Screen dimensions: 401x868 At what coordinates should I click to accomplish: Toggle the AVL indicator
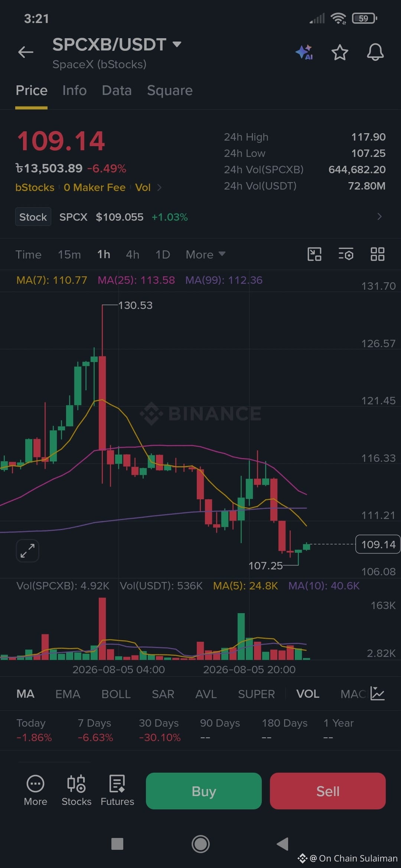tap(206, 694)
